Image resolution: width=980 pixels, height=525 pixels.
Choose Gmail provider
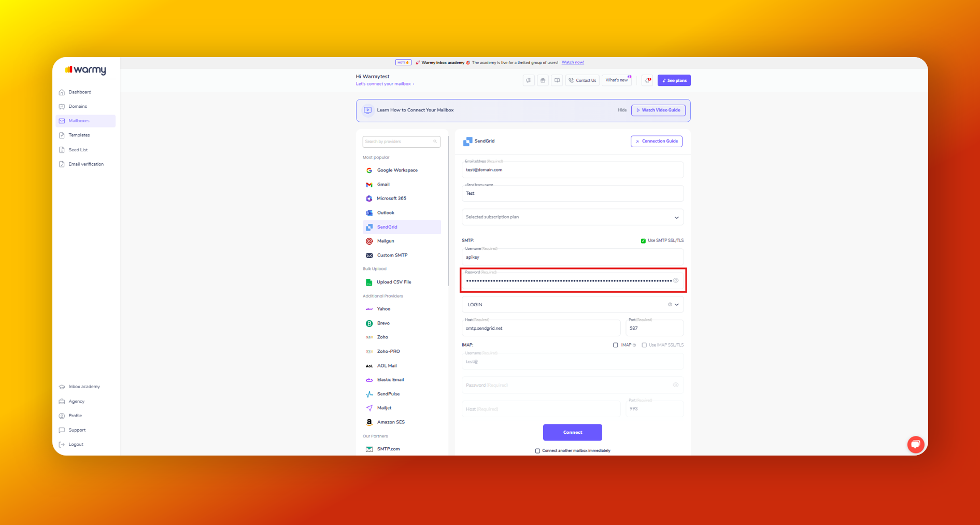point(402,185)
